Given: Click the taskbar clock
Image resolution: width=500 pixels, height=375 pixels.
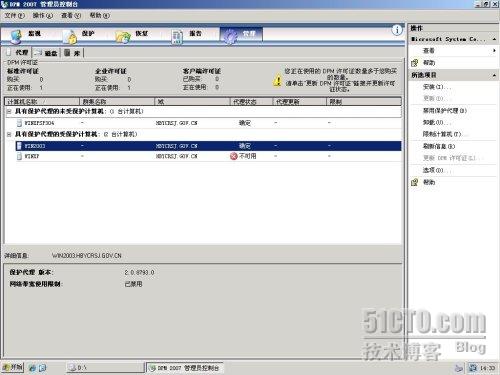Looking at the screenshot, I should tap(487, 368).
